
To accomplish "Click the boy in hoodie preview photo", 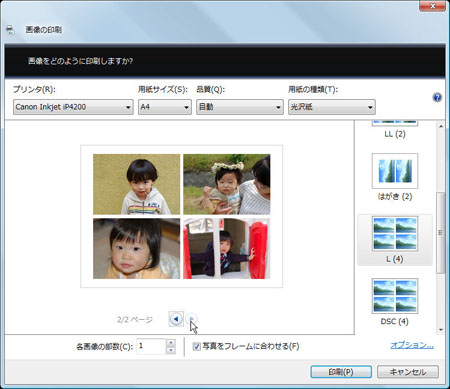I will click(x=137, y=184).
